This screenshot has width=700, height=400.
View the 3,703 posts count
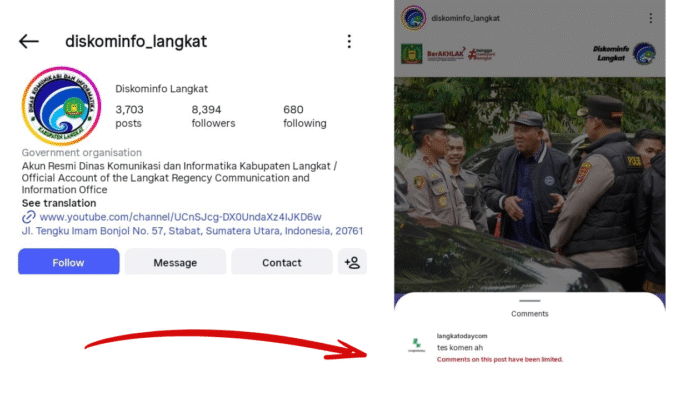coord(129,116)
